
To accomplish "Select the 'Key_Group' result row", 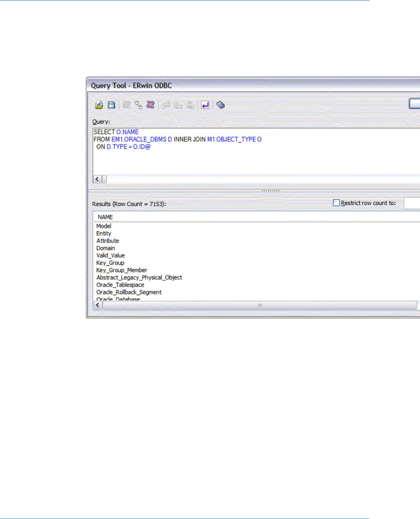I will pyautogui.click(x=110, y=263).
